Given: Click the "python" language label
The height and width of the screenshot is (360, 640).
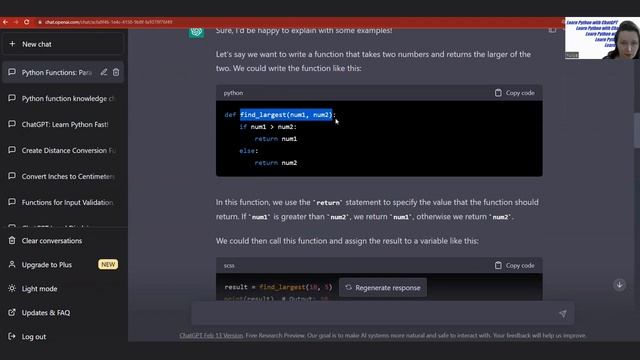Looking at the screenshot, I should pos(233,93).
